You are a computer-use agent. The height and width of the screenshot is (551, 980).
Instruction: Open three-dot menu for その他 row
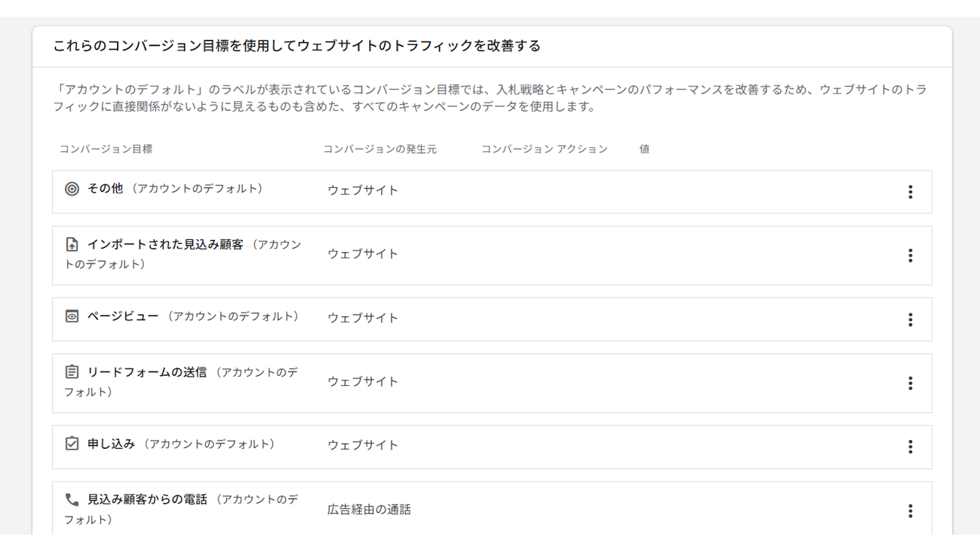pyautogui.click(x=910, y=192)
